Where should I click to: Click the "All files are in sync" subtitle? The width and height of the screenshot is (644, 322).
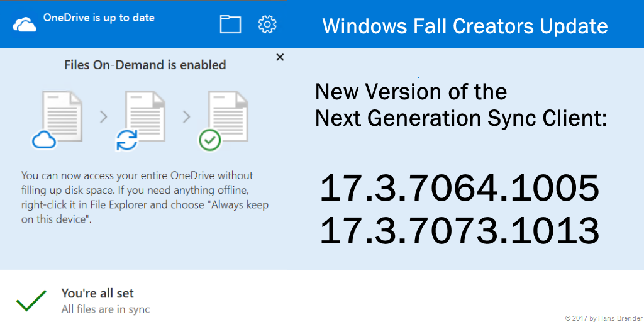[x=105, y=309]
